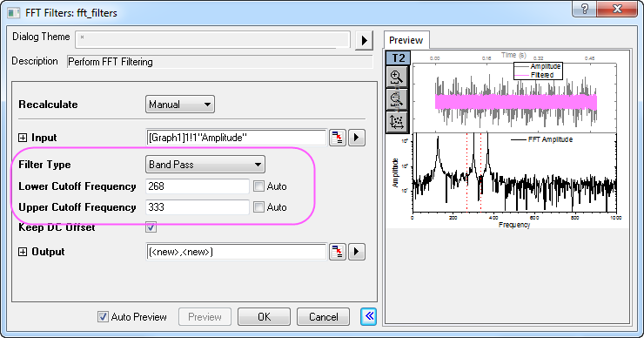Click the T2 layer icon in preview
Viewport: 644px width, 338px height.
pyautogui.click(x=398, y=58)
